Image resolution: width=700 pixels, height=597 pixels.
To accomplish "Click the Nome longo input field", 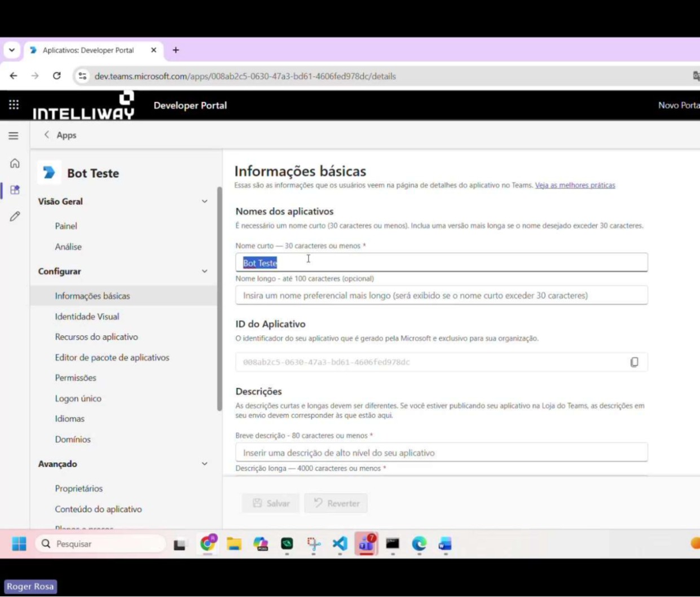I will click(x=442, y=295).
